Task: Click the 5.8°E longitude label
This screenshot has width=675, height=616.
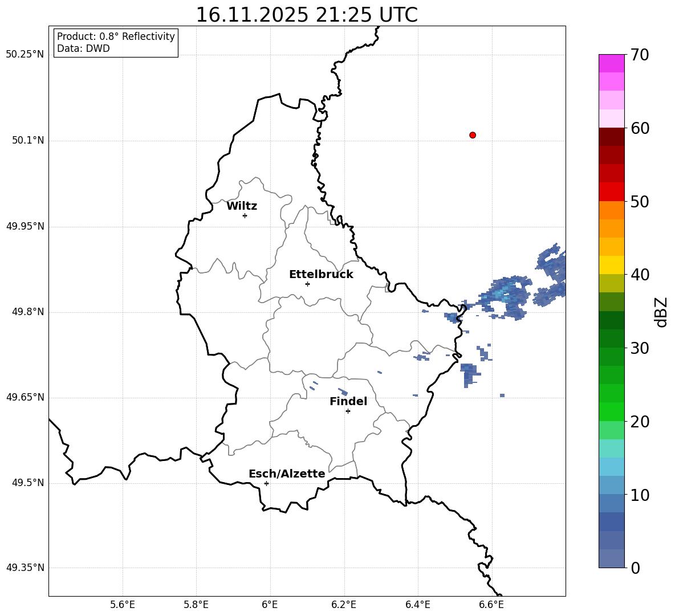Action: [196, 605]
